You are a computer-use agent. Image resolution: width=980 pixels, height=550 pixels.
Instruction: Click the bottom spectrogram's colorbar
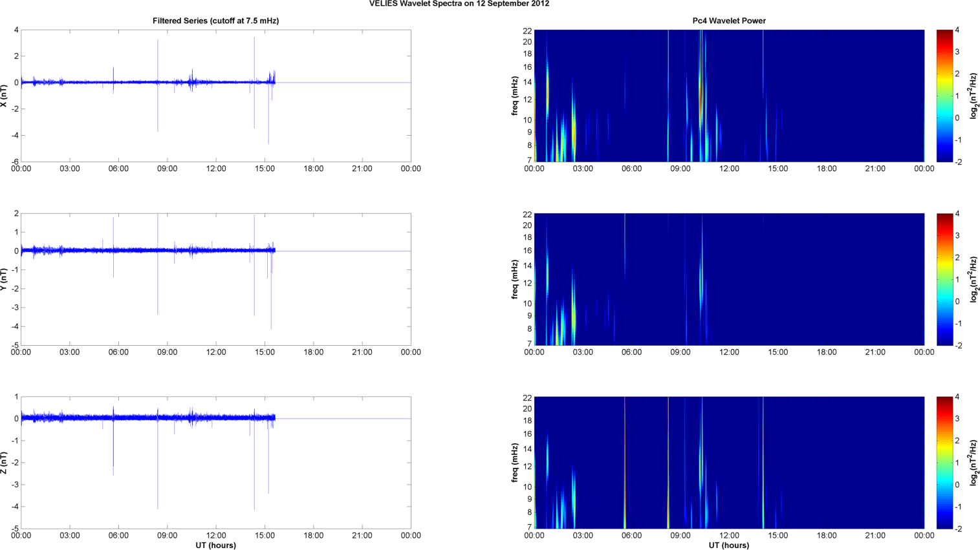(x=944, y=463)
